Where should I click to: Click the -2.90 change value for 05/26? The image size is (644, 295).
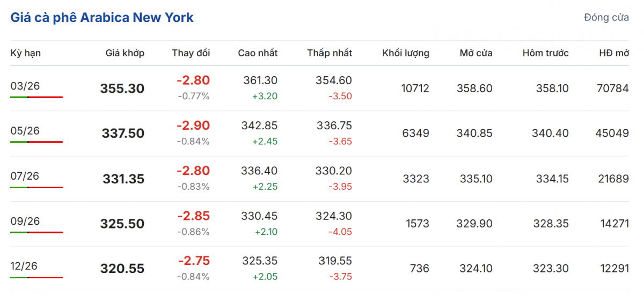click(x=193, y=126)
